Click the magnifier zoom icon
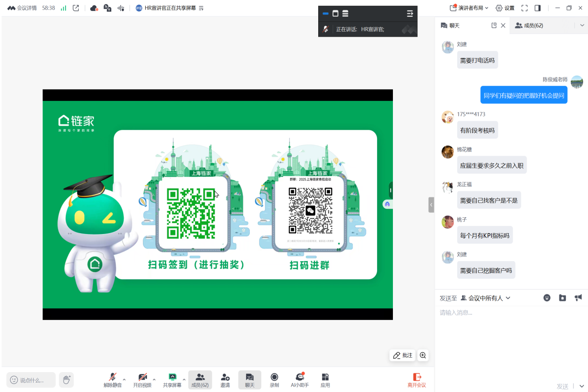The width and height of the screenshot is (588, 392). point(423,355)
